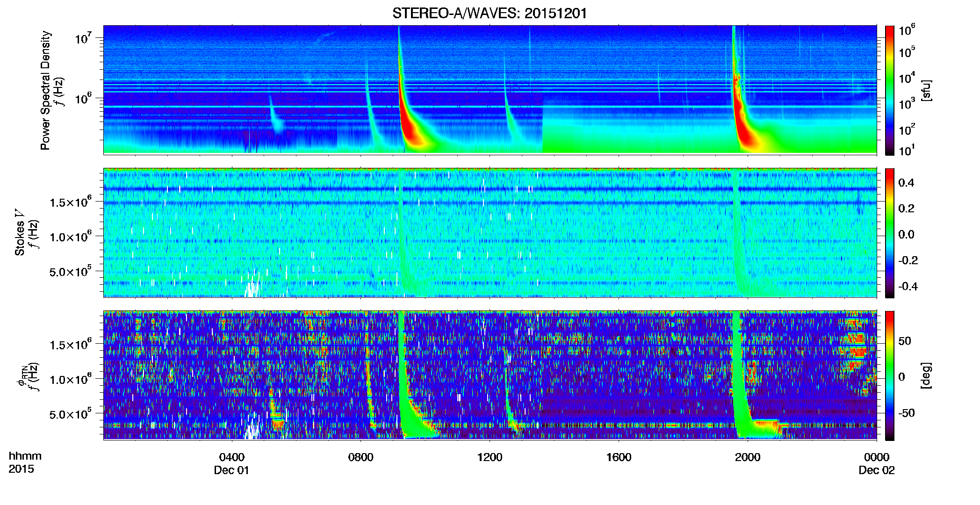The height and width of the screenshot is (505, 980).
Task: Click the 10^3 value on the sfu color bar
Action: tap(907, 103)
